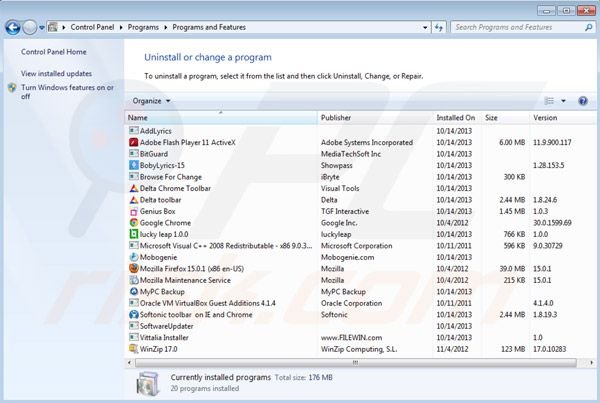The image size is (600, 403).
Task: Click the Delta Chrome Toolbar icon
Action: [x=134, y=188]
